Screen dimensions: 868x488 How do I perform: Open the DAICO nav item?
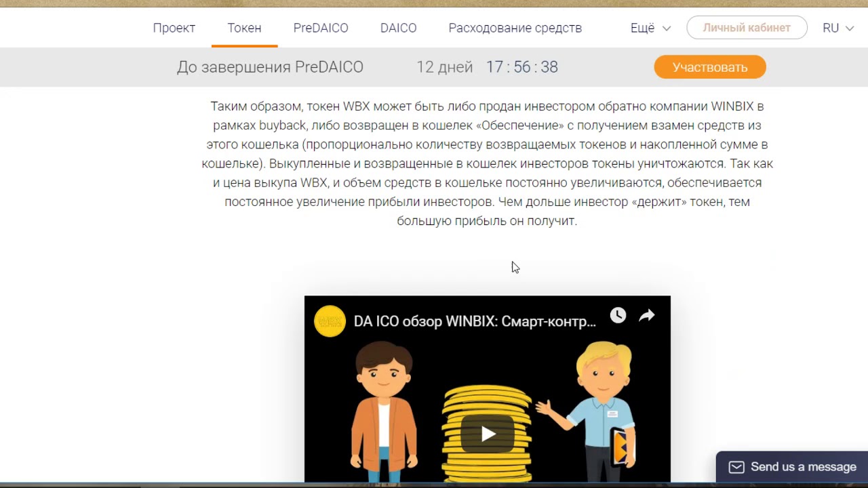click(398, 28)
